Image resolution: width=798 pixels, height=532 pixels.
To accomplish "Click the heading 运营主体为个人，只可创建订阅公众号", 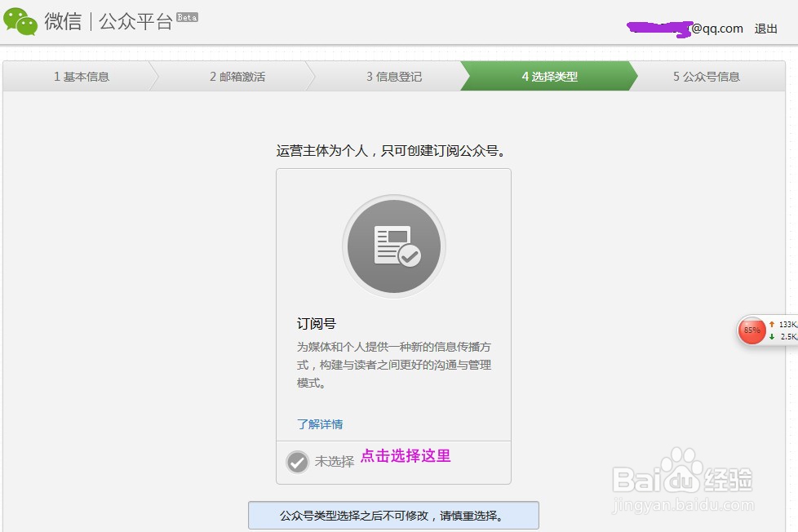I will [x=391, y=151].
